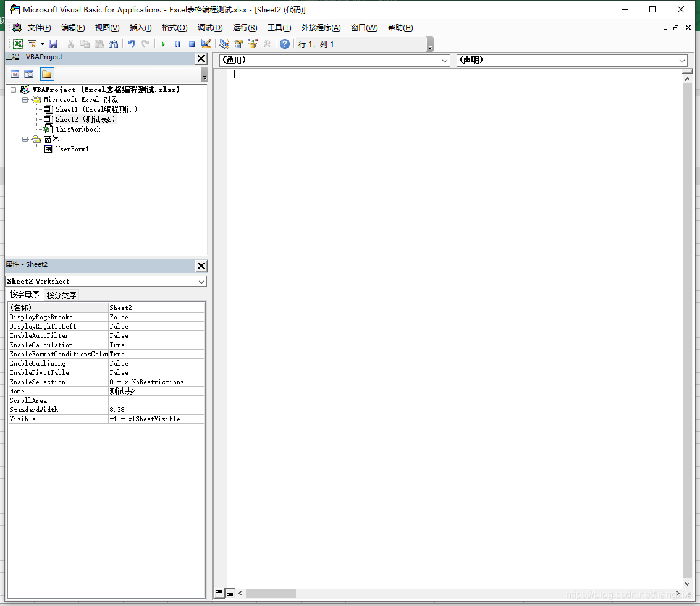Image resolution: width=700 pixels, height=606 pixels.
Task: Click the Copy icon in toolbar
Action: point(85,44)
